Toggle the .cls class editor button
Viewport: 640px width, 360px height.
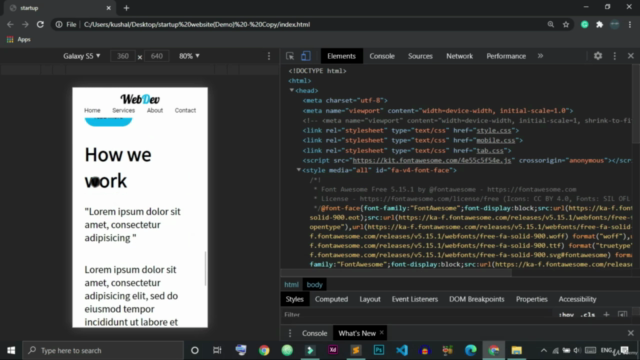(x=587, y=315)
